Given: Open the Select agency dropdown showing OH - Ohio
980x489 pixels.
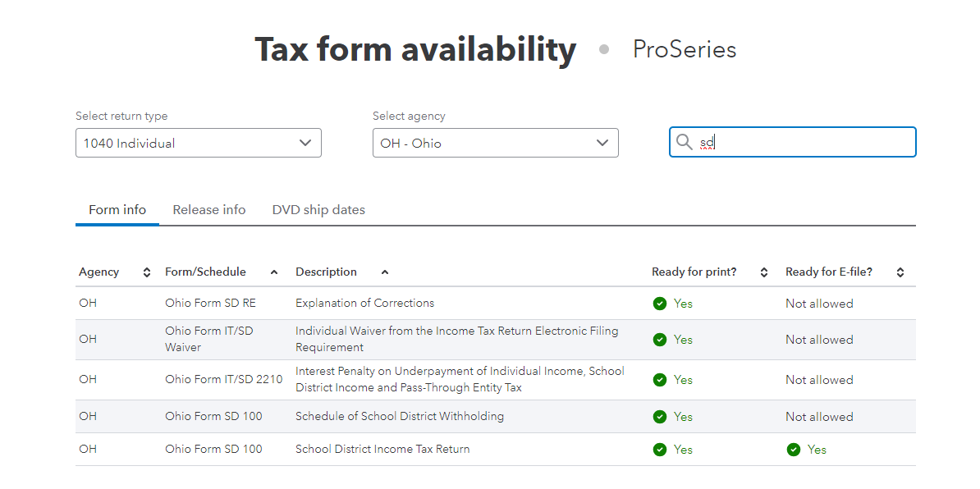Looking at the screenshot, I should [x=495, y=142].
